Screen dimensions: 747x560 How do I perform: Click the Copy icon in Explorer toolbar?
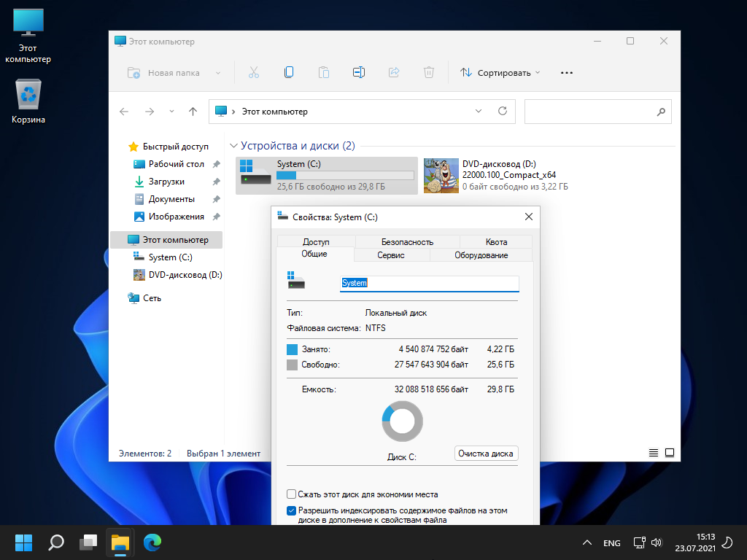[289, 72]
